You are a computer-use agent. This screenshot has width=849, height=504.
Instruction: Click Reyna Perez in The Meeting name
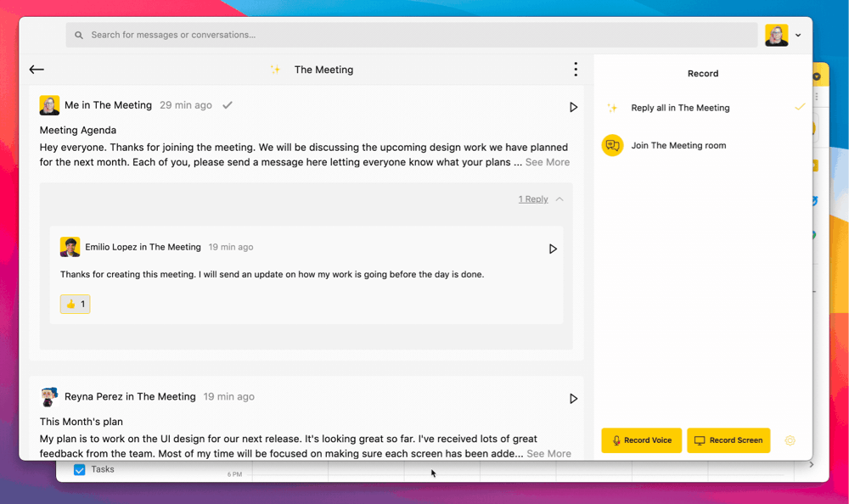point(130,397)
